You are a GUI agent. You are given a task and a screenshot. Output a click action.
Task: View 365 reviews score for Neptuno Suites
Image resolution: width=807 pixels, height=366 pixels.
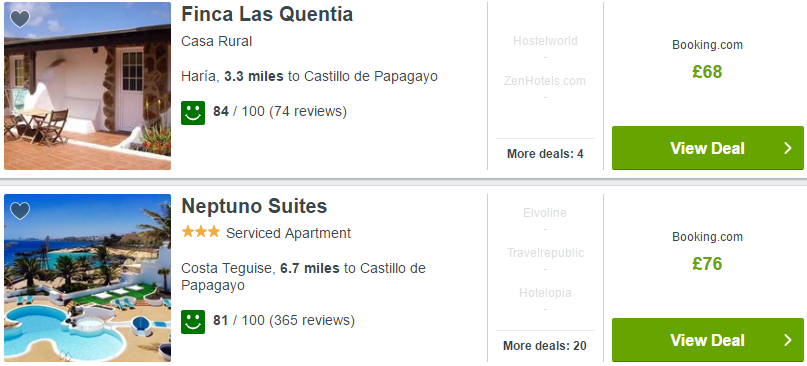284,320
